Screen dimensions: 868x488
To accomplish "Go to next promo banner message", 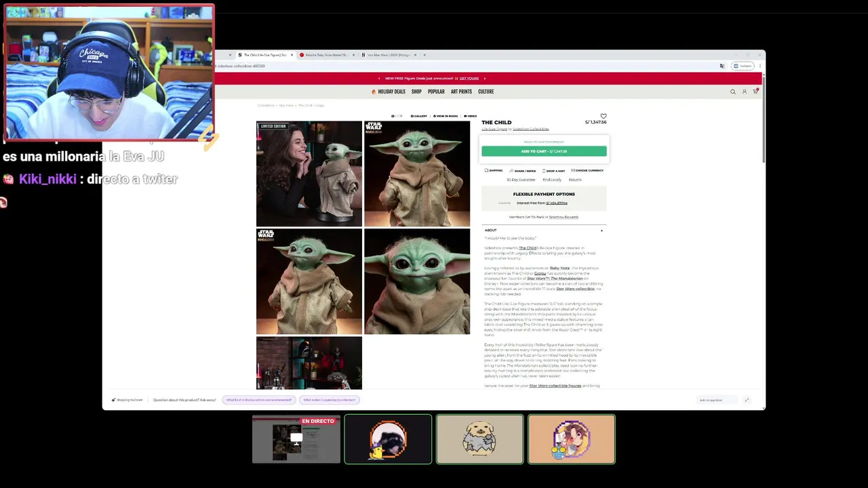I will click(x=485, y=79).
